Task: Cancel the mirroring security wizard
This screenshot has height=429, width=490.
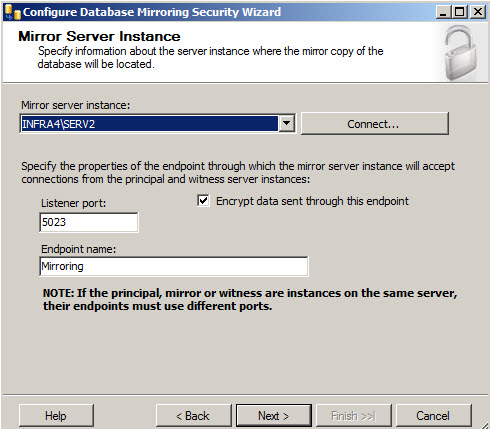Action: 434,416
